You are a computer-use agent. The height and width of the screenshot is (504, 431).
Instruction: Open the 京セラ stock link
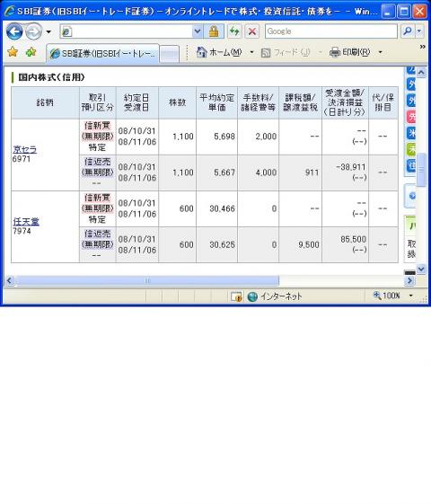[x=25, y=149]
